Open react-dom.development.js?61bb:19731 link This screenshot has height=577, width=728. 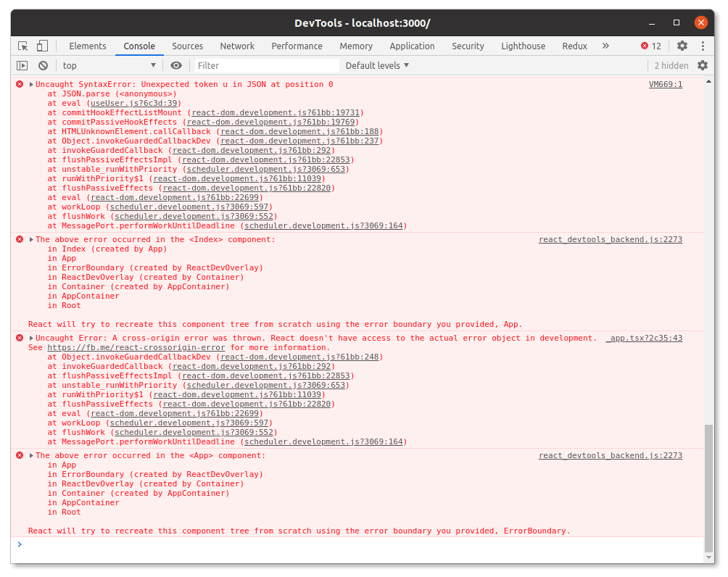pos(276,112)
